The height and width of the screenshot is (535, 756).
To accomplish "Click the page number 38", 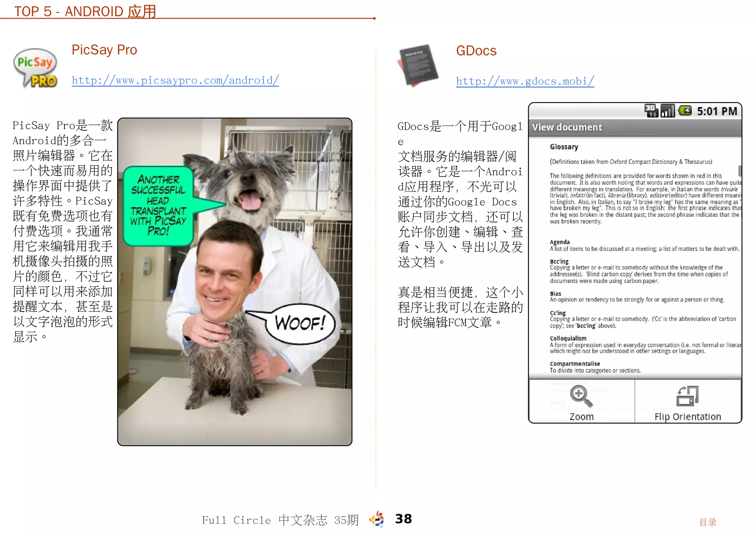I will (403, 519).
